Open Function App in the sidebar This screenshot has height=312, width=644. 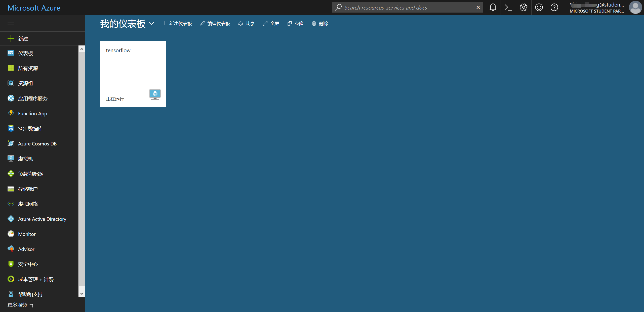(x=32, y=114)
